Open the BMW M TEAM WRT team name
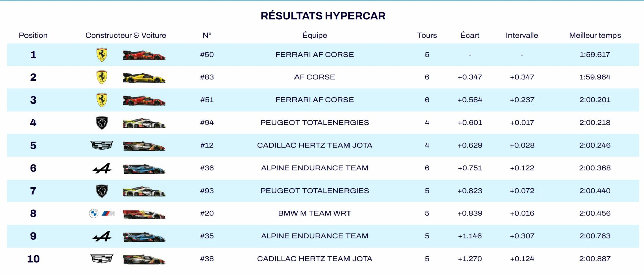Screen dimensions: 644x275 pyautogui.click(x=315, y=213)
